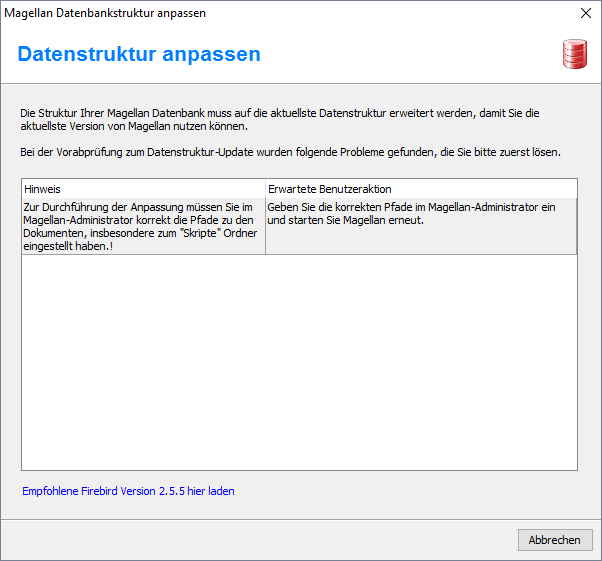
Task: Click the text 'eingestellt haben.!' in the hint cell
Action: [68, 246]
